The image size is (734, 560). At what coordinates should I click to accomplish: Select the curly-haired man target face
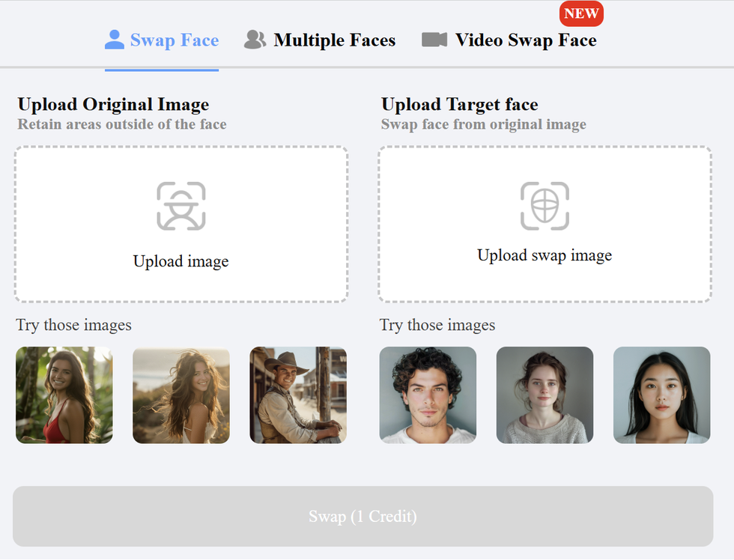click(x=428, y=395)
